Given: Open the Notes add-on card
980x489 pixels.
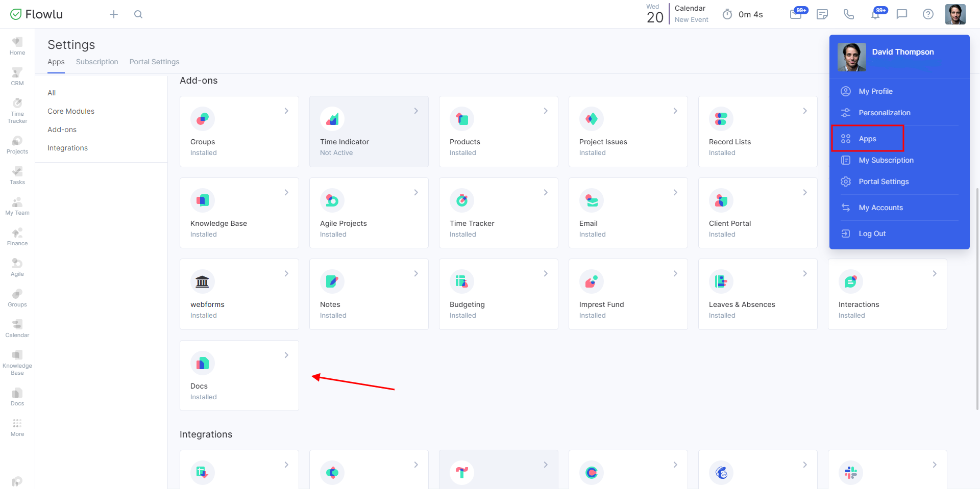Looking at the screenshot, I should click(x=369, y=294).
